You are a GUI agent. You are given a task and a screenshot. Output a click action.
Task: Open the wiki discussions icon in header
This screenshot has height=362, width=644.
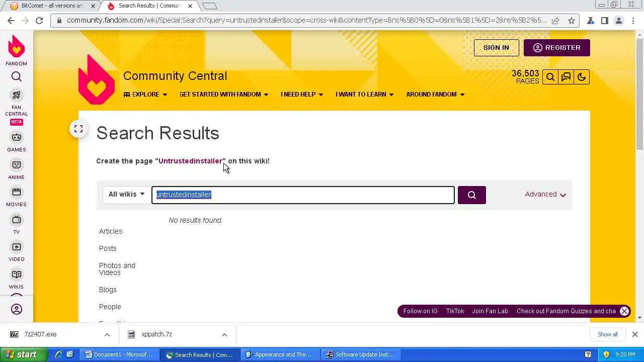pos(566,77)
